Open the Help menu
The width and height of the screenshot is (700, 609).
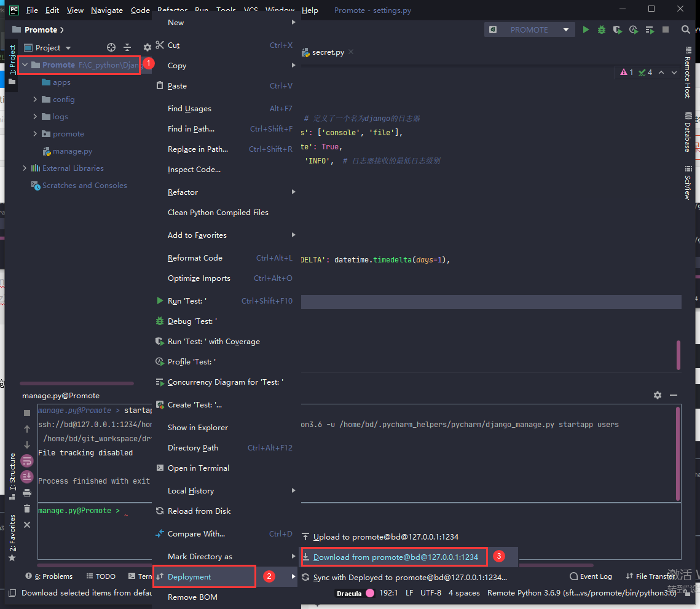310,10
